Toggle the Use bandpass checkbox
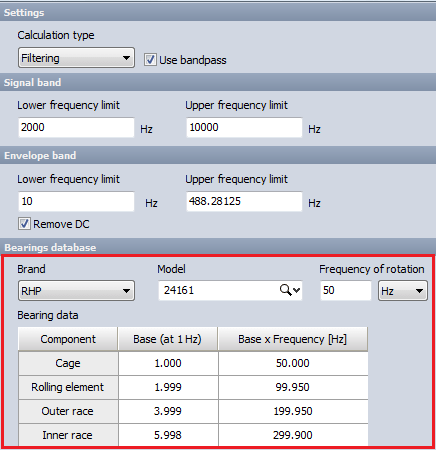Image resolution: width=436 pixels, height=450 pixels. pyautogui.click(x=150, y=60)
